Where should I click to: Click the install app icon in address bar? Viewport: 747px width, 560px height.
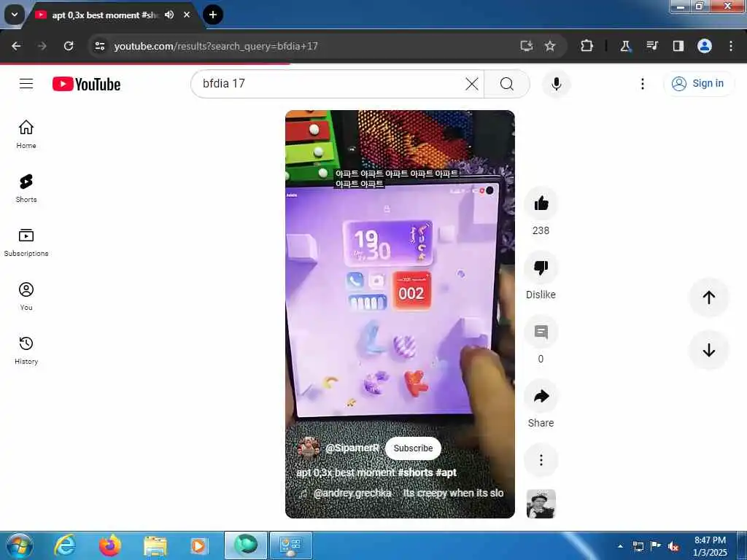point(527,46)
